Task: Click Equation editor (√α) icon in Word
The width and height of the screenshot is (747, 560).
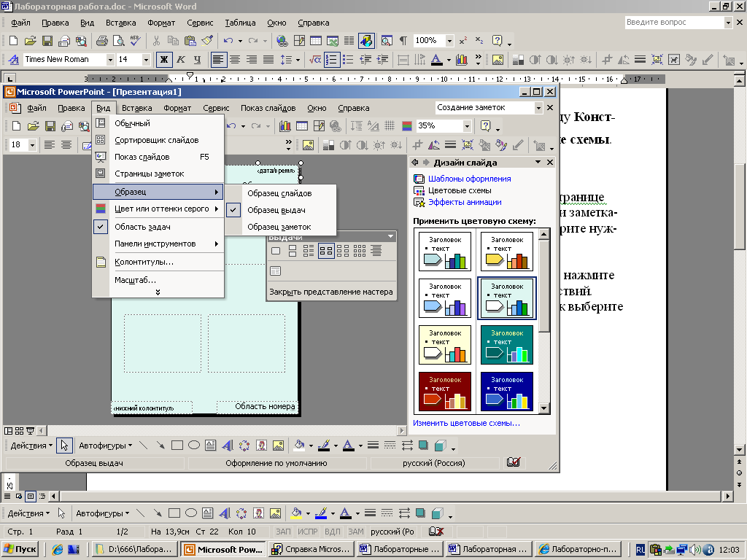Action: point(314,60)
